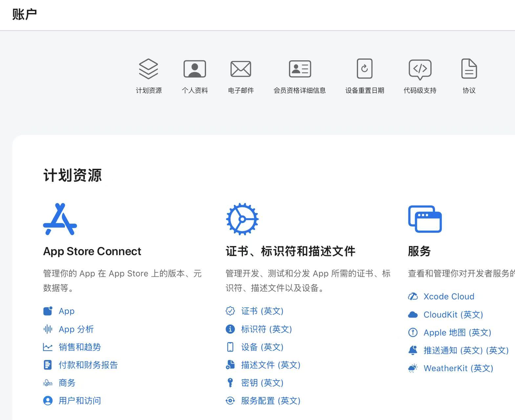Click the 协议 document icon
Image resolution: width=515 pixels, height=420 pixels.
469,69
